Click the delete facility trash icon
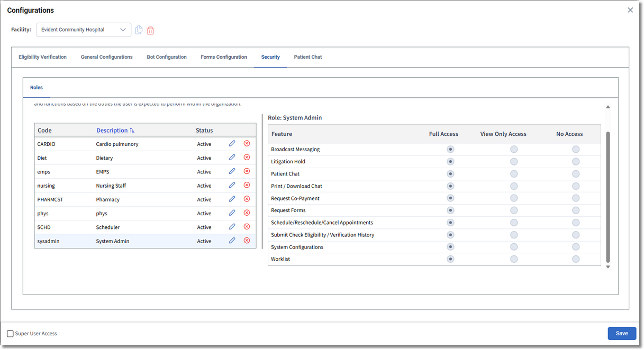This screenshot has height=350, width=644. [x=150, y=31]
